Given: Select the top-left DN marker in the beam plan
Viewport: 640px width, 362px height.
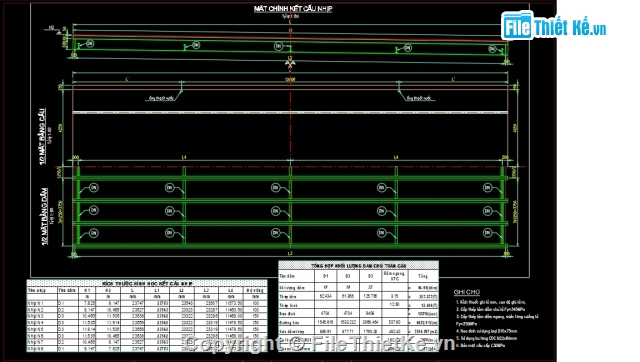Looking at the screenshot, I should pyautogui.click(x=94, y=188).
